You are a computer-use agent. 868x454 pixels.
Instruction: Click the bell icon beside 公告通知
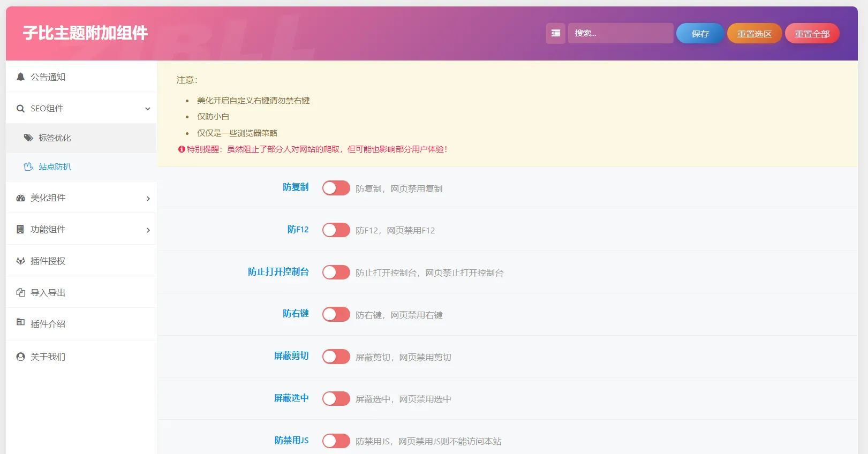[20, 77]
